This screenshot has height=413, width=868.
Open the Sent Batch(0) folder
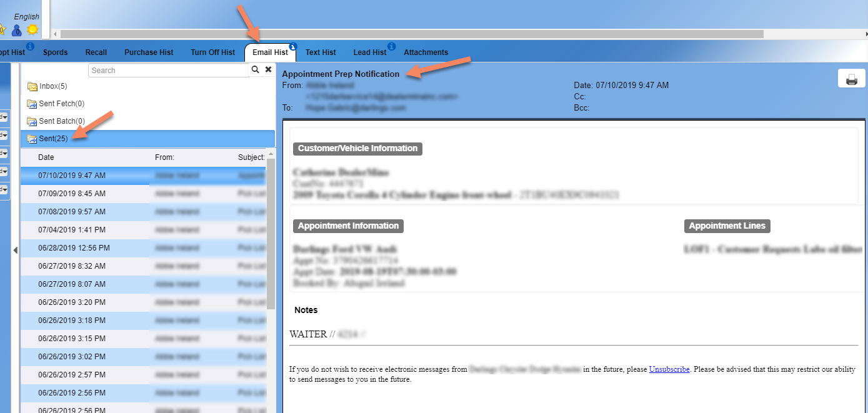pyautogui.click(x=61, y=121)
